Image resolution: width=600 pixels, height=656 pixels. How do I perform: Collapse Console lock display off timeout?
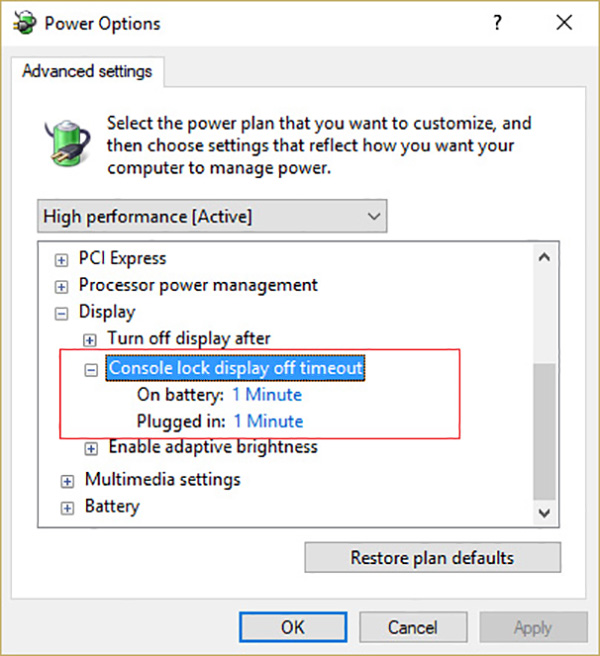pos(91,369)
